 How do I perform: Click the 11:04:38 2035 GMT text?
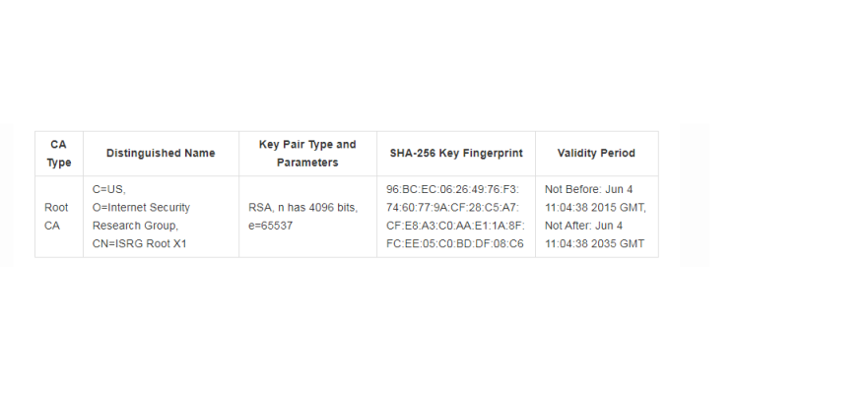pos(594,243)
